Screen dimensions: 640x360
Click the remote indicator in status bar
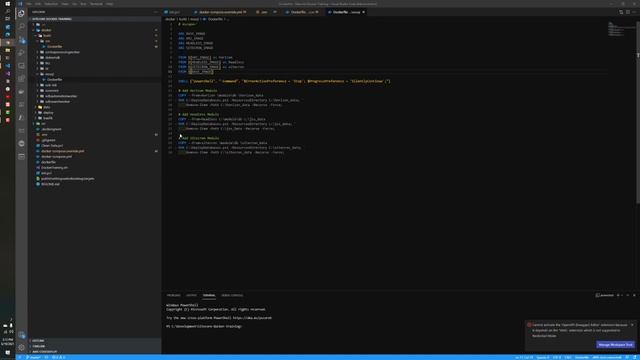[19, 358]
